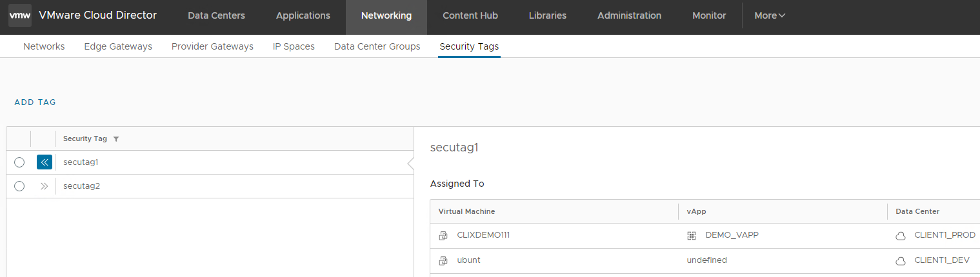Click the undefined vApp cell
The image size is (980, 277).
pos(707,260)
